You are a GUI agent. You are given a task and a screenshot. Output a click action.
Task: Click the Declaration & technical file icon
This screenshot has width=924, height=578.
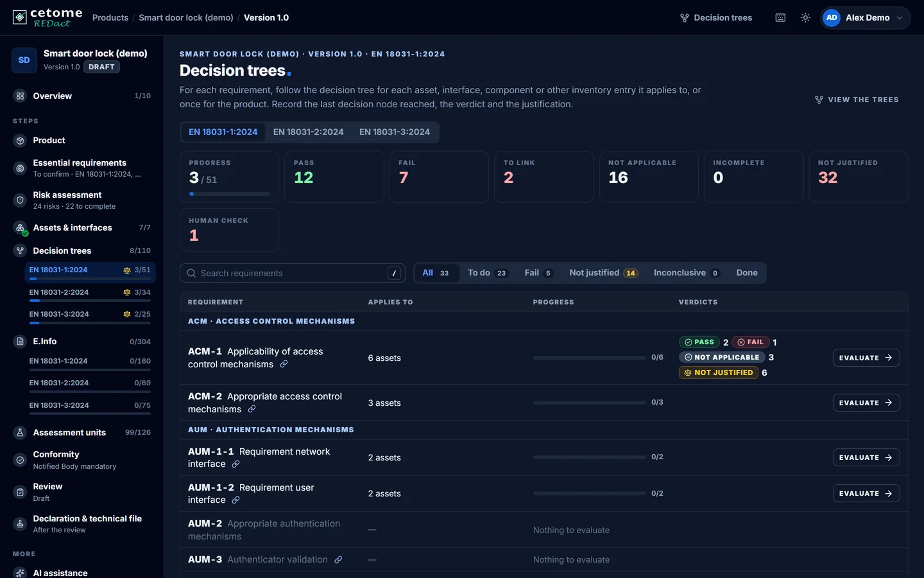(20, 524)
